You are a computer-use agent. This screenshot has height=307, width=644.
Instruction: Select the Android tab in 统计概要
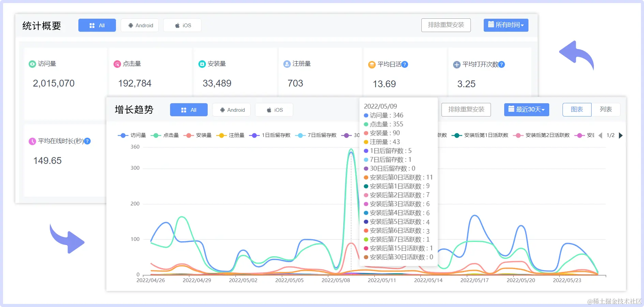coord(140,25)
